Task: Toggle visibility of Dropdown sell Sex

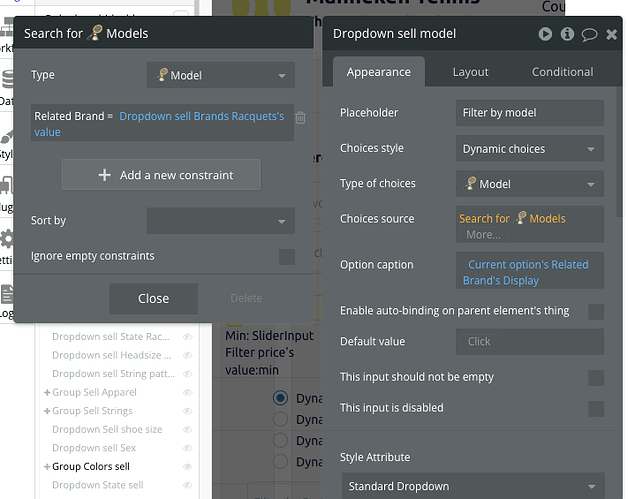Action: pyautogui.click(x=187, y=448)
